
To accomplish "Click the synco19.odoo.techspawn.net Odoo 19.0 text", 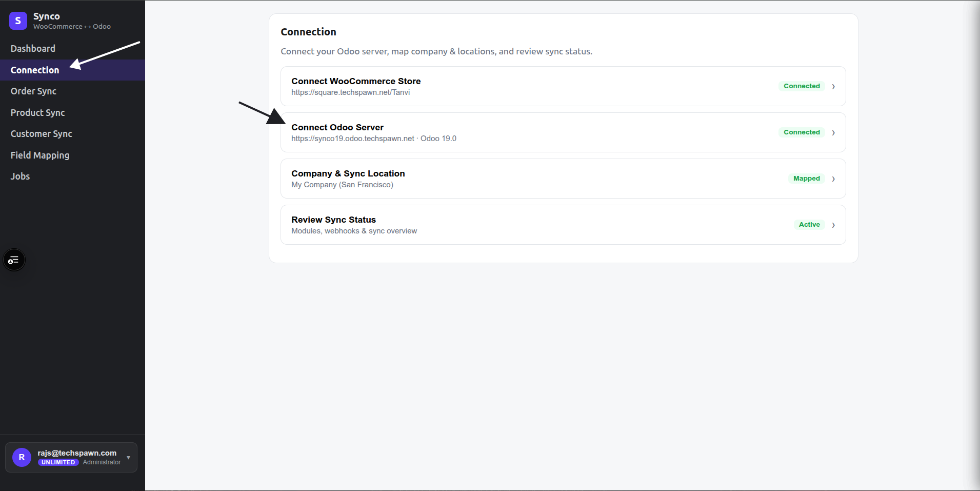I will (374, 139).
